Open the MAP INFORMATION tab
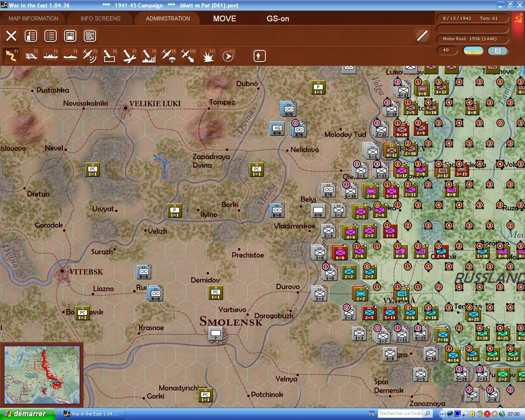 [33, 18]
